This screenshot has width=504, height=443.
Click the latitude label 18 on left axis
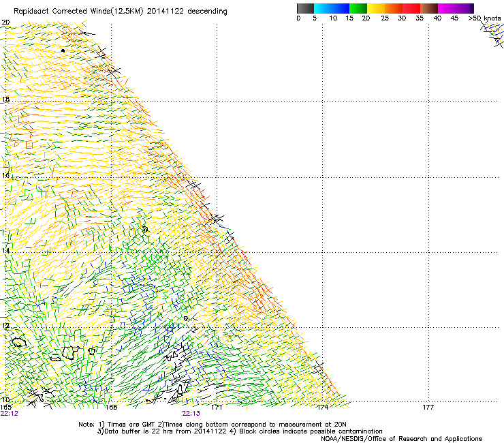(5, 99)
